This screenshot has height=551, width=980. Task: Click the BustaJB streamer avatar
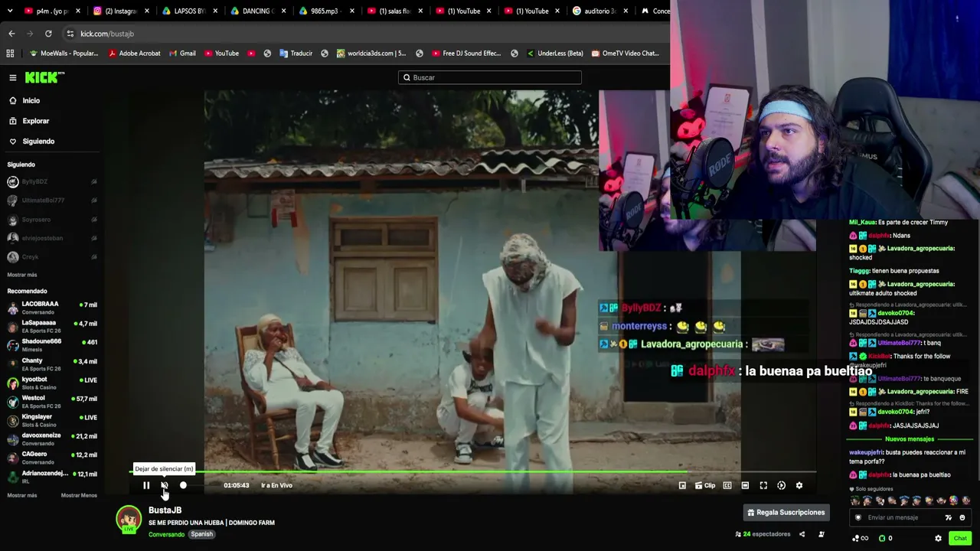tap(129, 520)
